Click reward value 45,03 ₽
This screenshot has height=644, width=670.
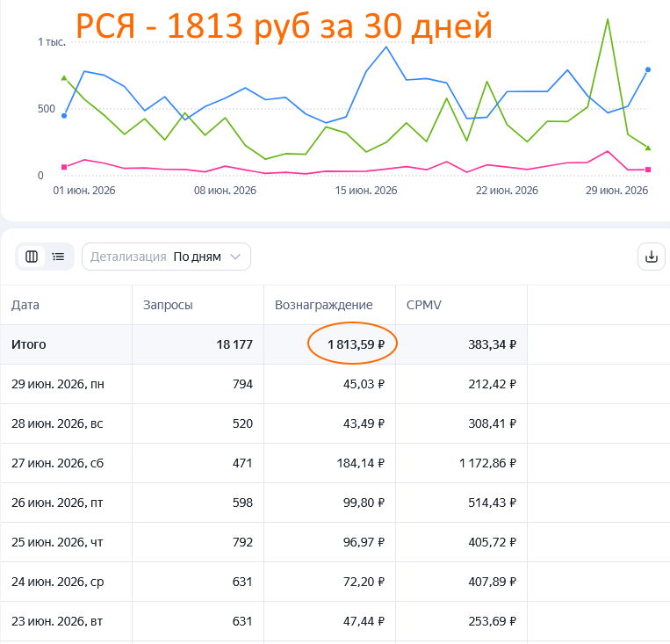tap(364, 384)
